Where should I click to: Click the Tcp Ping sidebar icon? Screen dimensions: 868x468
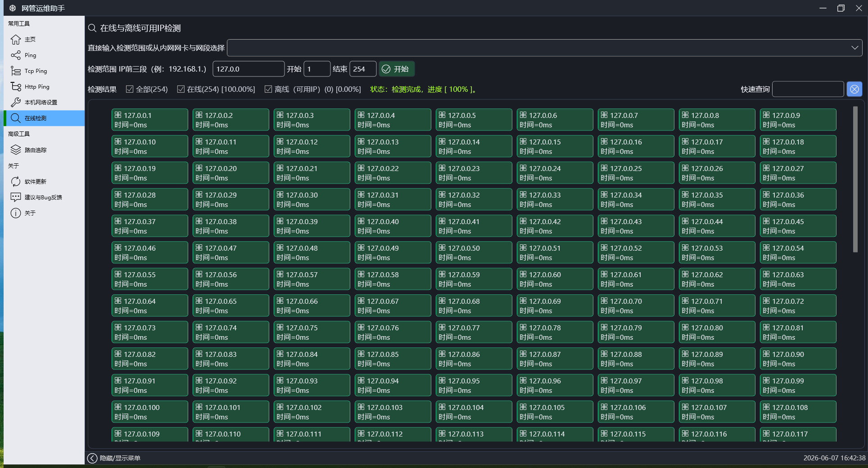click(x=16, y=71)
